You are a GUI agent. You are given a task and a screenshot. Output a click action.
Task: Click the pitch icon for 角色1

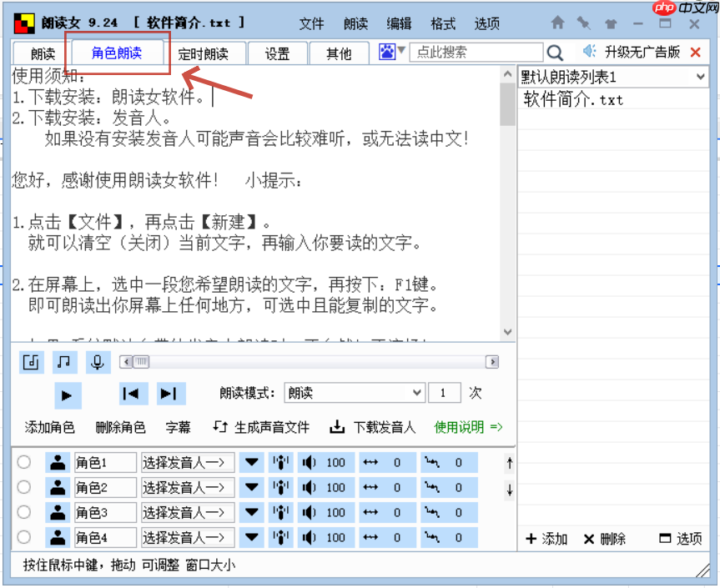[x=432, y=462]
